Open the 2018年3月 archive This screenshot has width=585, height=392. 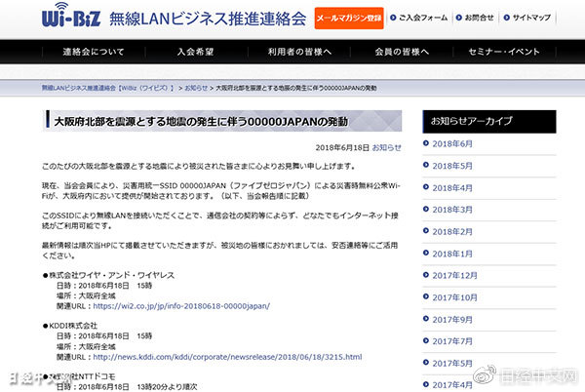pyautogui.click(x=452, y=210)
